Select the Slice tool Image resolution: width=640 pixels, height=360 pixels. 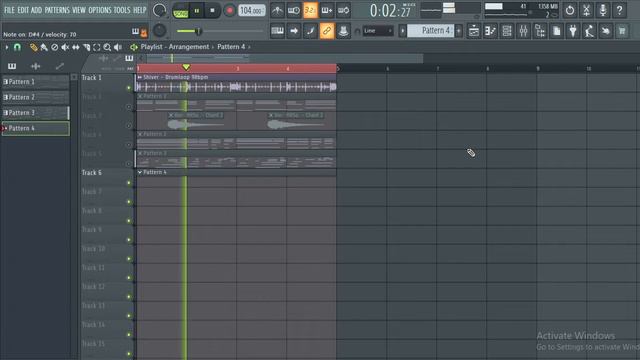click(x=86, y=47)
